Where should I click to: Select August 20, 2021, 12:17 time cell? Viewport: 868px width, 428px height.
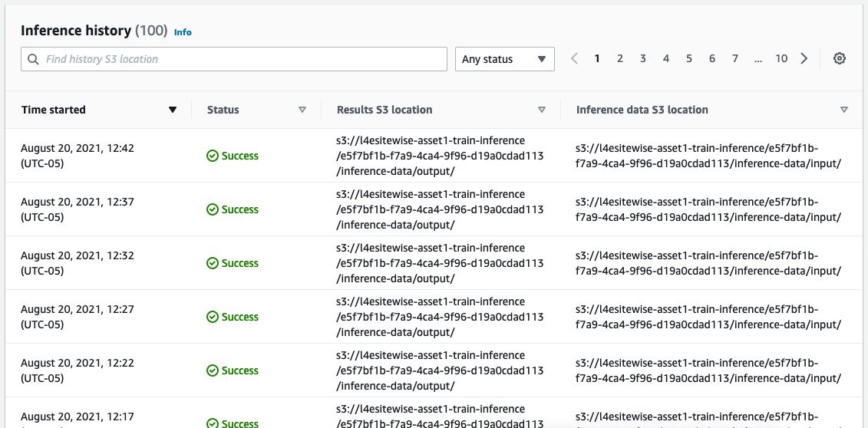[78, 419]
